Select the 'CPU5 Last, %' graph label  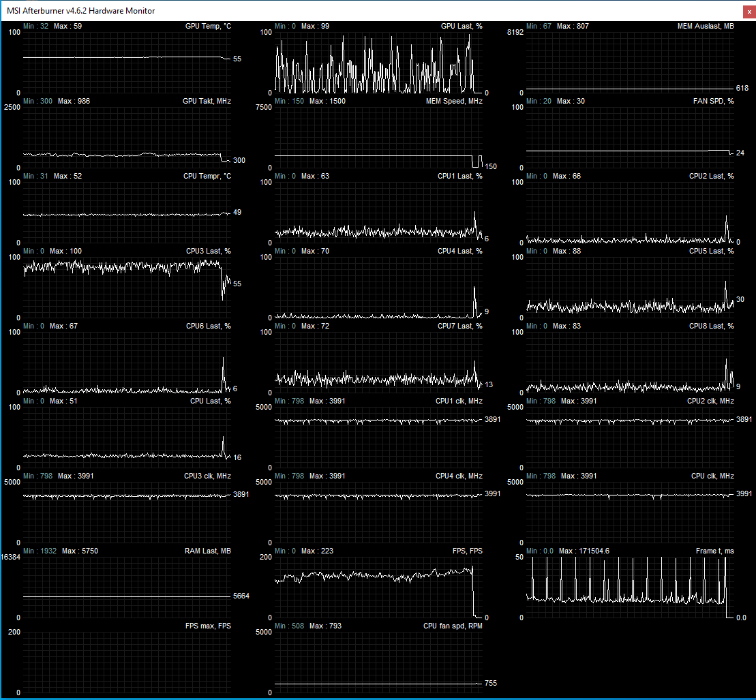tap(711, 251)
